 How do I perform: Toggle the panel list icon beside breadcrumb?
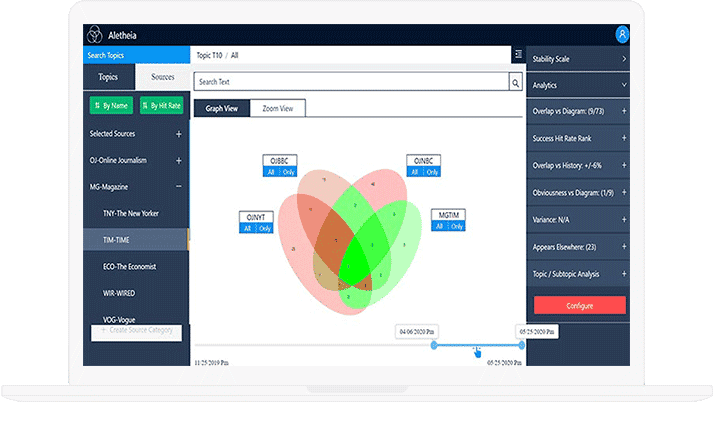[518, 54]
